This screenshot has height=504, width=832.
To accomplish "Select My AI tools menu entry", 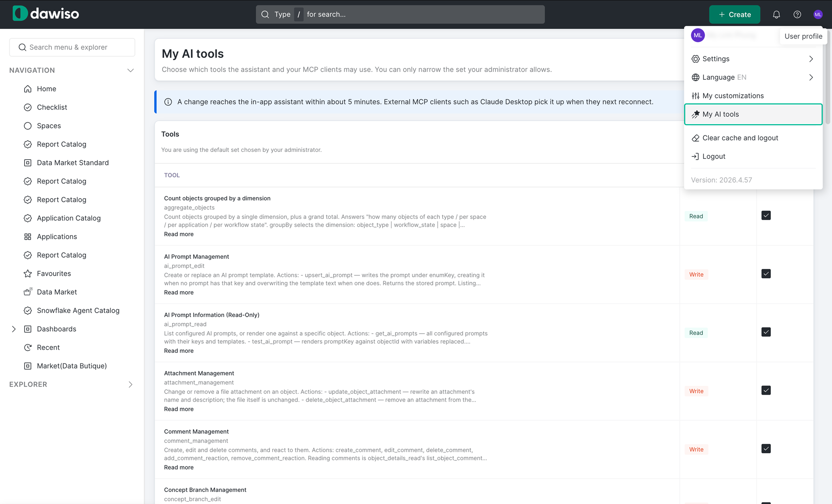I will [x=753, y=114].
